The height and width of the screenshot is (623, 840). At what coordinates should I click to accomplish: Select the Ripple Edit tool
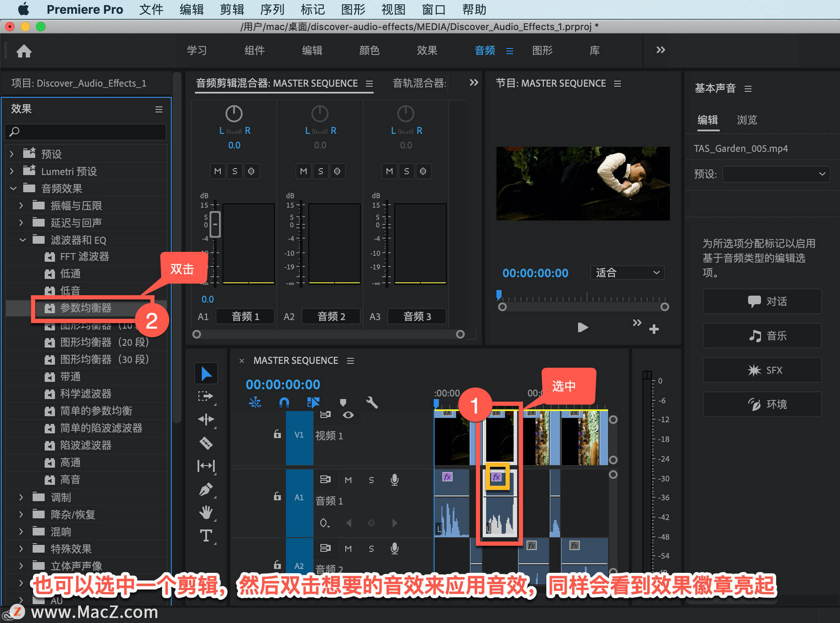206,420
